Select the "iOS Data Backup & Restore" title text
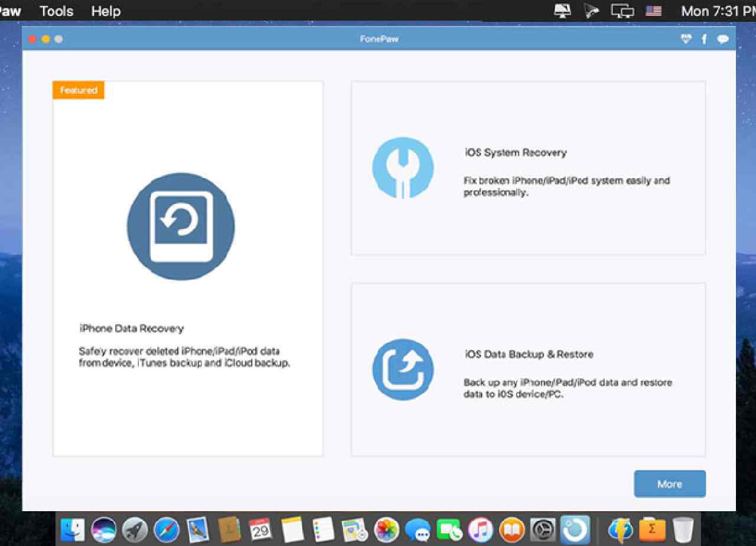This screenshot has height=546, width=756. pyautogui.click(x=529, y=355)
